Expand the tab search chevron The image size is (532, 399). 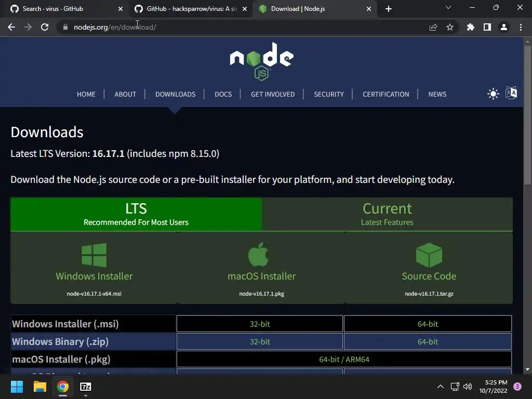tap(448, 7)
